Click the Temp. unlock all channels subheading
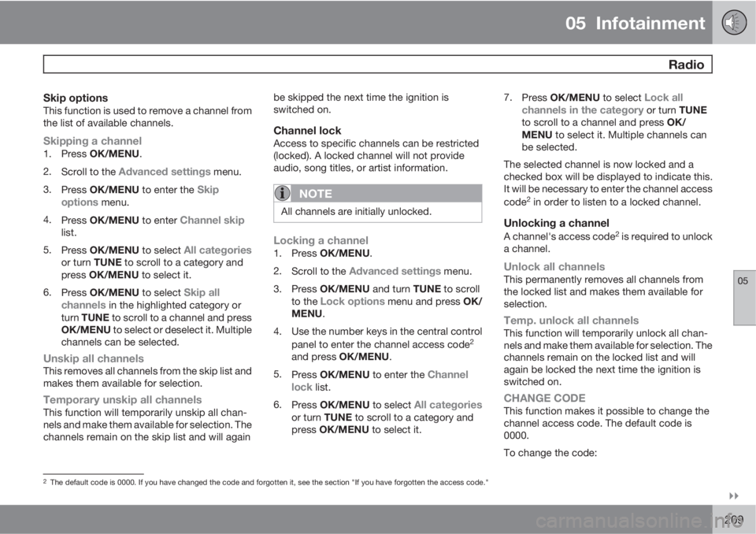The image size is (756, 534). coord(571,321)
